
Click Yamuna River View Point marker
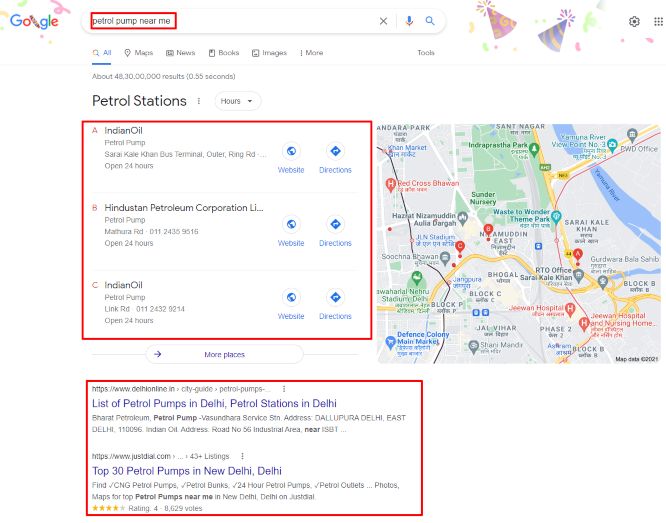coord(612,145)
